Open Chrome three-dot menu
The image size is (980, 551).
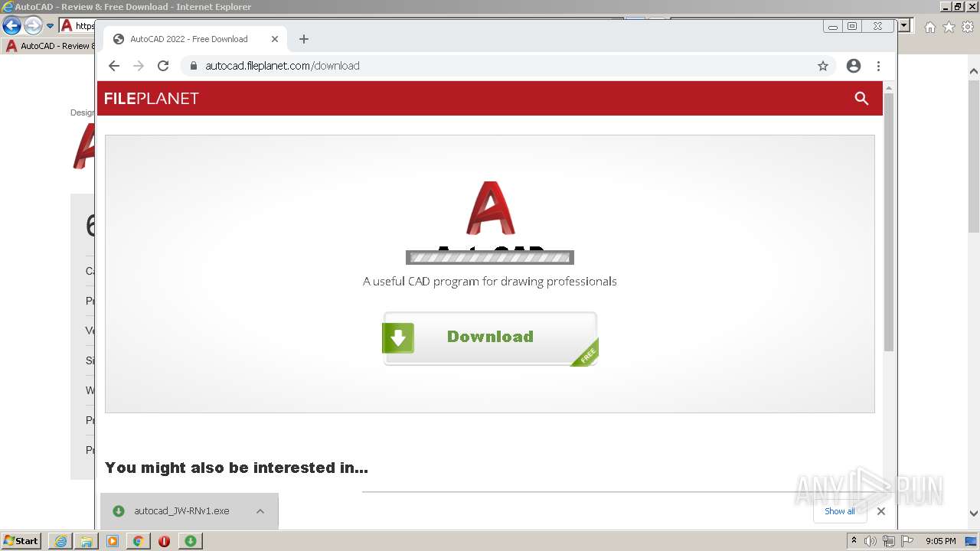(879, 66)
